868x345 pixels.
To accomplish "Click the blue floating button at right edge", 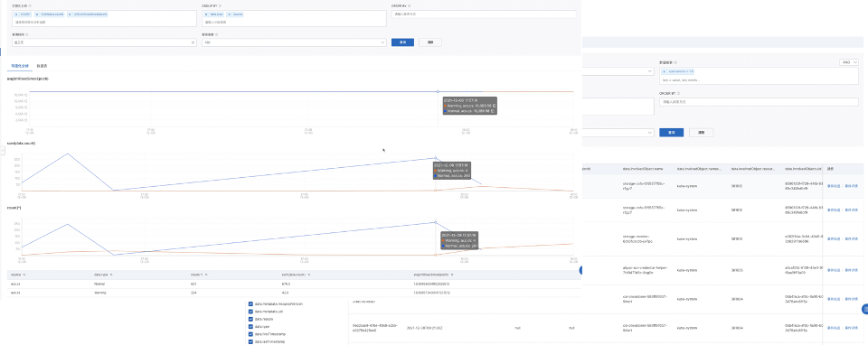I will [864, 309].
